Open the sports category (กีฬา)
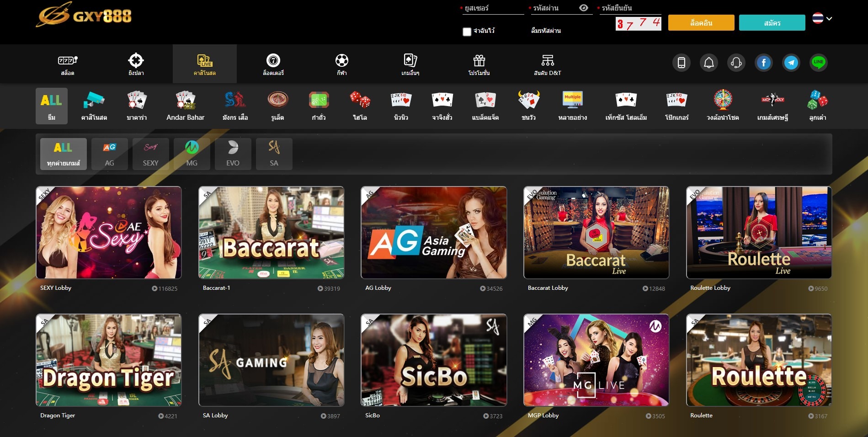Viewport: 868px width, 437px height. tap(342, 64)
